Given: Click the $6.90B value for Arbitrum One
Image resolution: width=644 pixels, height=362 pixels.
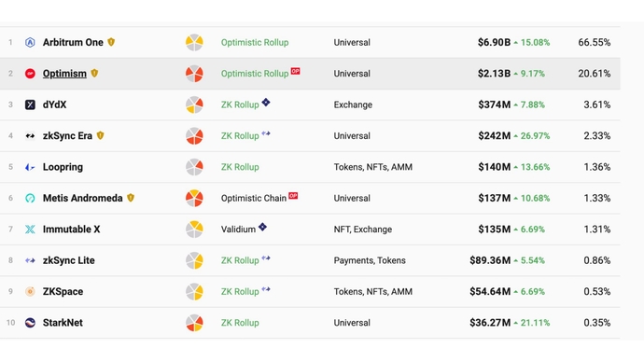Looking at the screenshot, I should pos(494,42).
